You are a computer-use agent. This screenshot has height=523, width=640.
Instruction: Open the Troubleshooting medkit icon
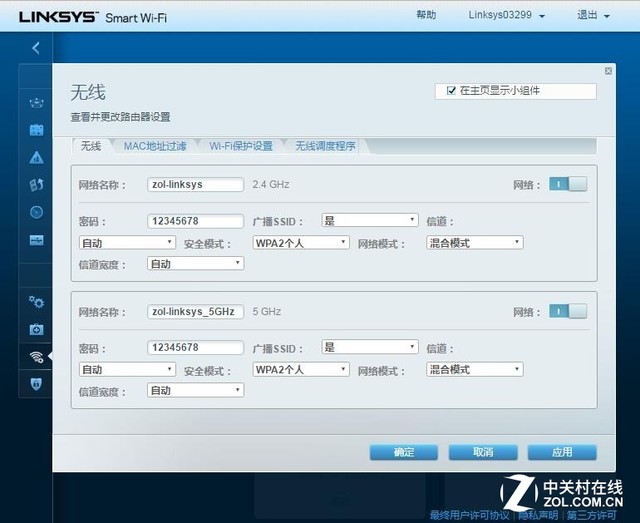(36, 329)
